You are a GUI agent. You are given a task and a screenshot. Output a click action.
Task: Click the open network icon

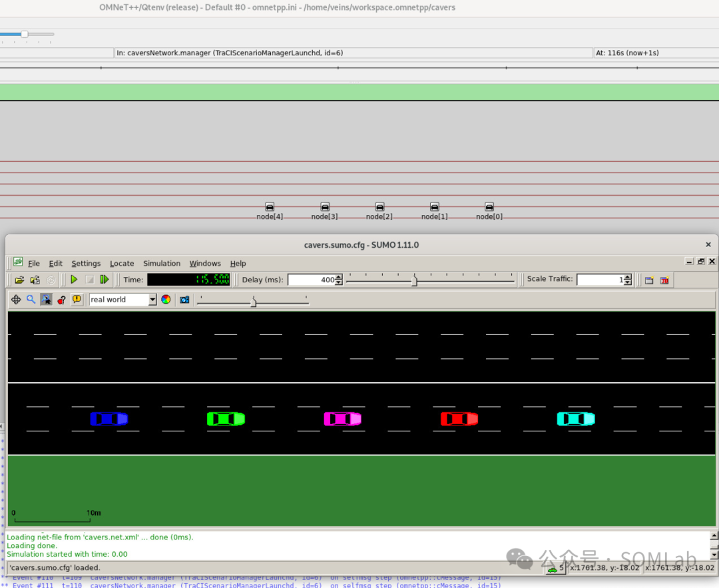tap(35, 280)
